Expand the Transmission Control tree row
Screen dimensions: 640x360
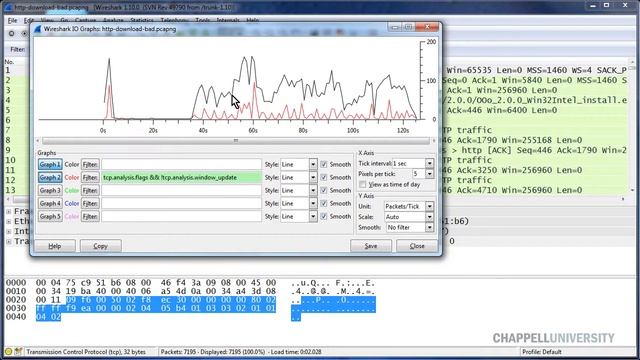(9, 241)
